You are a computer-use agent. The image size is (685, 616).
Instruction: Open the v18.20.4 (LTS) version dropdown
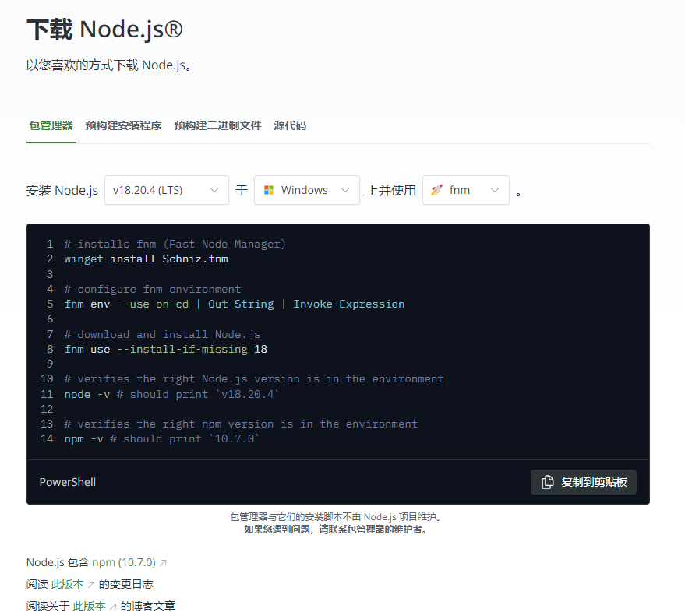click(167, 190)
